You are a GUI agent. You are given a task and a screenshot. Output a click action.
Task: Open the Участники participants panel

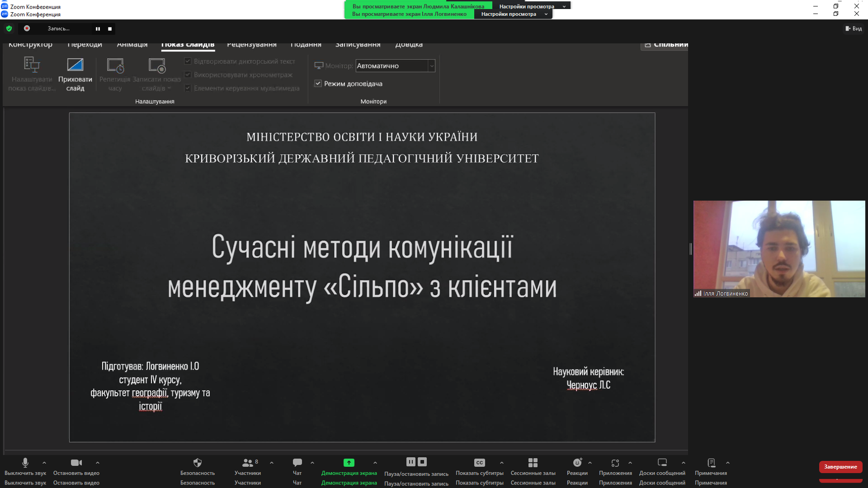click(247, 463)
